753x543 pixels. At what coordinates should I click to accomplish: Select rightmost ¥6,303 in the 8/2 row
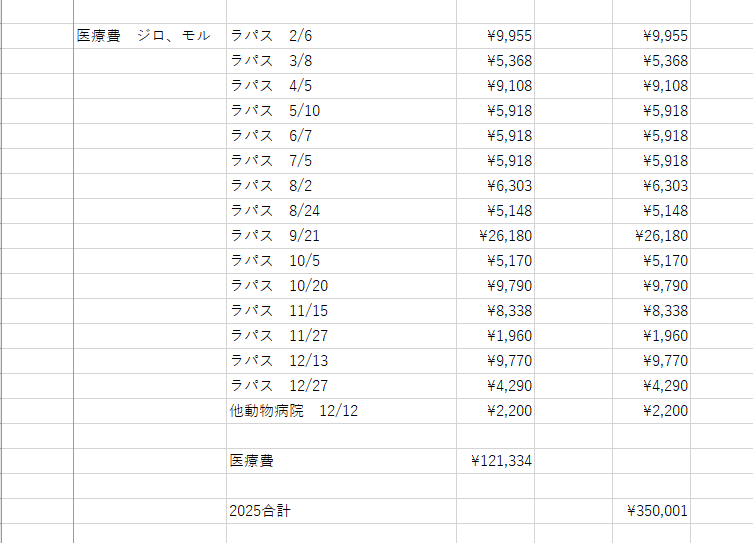[651, 186]
